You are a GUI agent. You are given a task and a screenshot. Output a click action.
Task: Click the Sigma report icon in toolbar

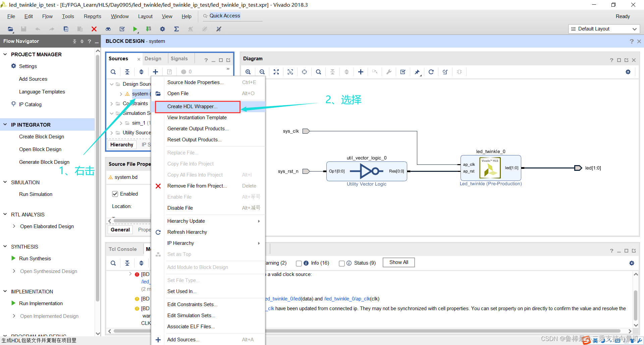pyautogui.click(x=176, y=29)
